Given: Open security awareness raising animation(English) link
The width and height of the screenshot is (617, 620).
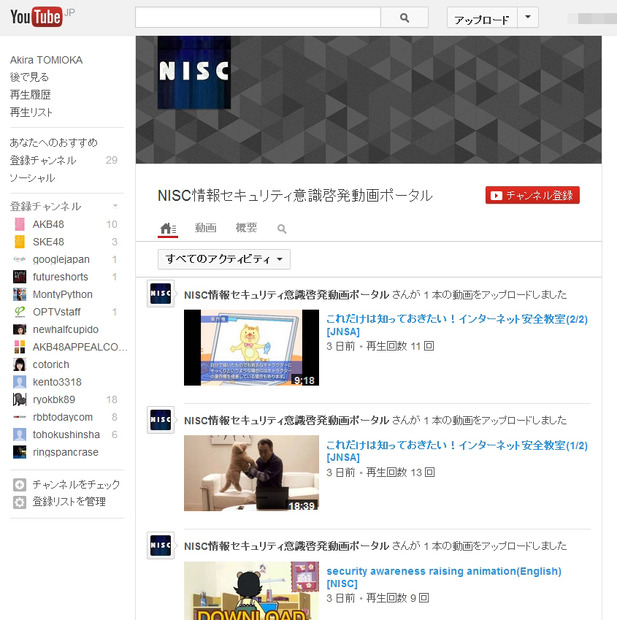Looking at the screenshot, I should 444,577.
